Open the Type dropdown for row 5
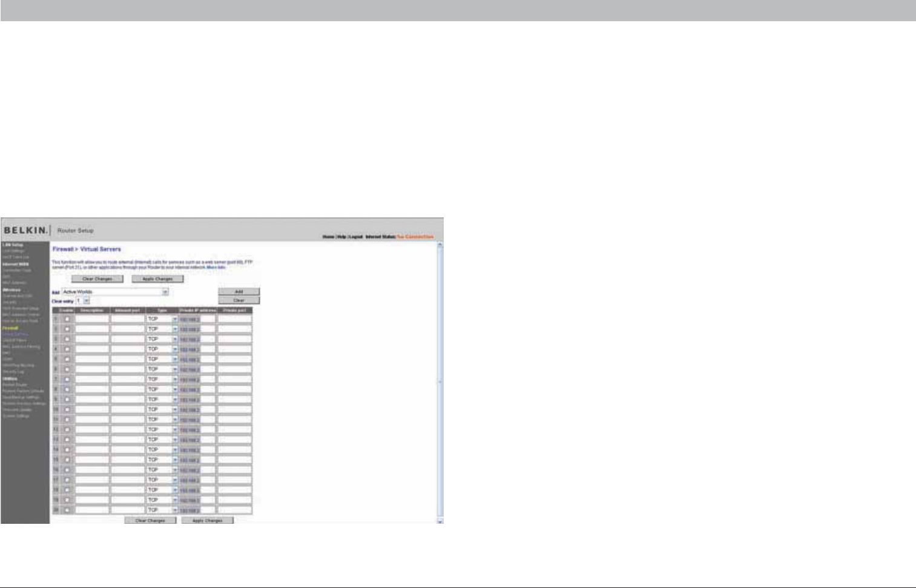Image resolution: width=916 pixels, height=588 pixels. (162, 359)
